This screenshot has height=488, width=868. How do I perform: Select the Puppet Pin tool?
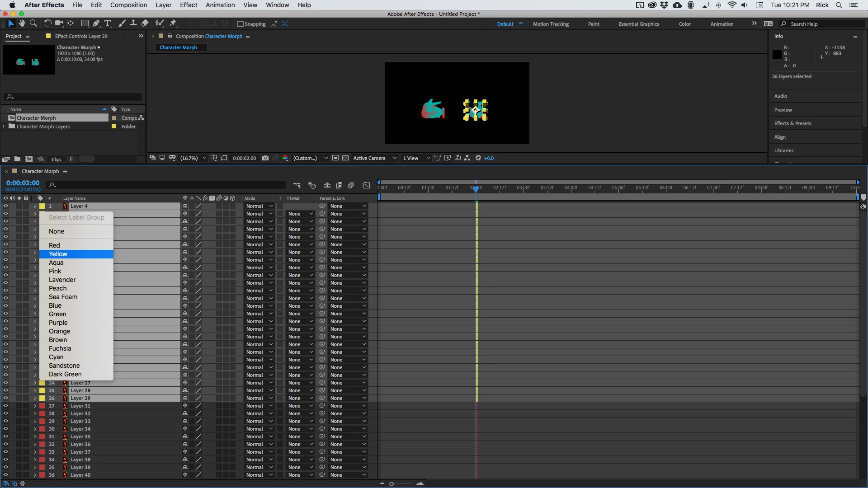coord(173,23)
